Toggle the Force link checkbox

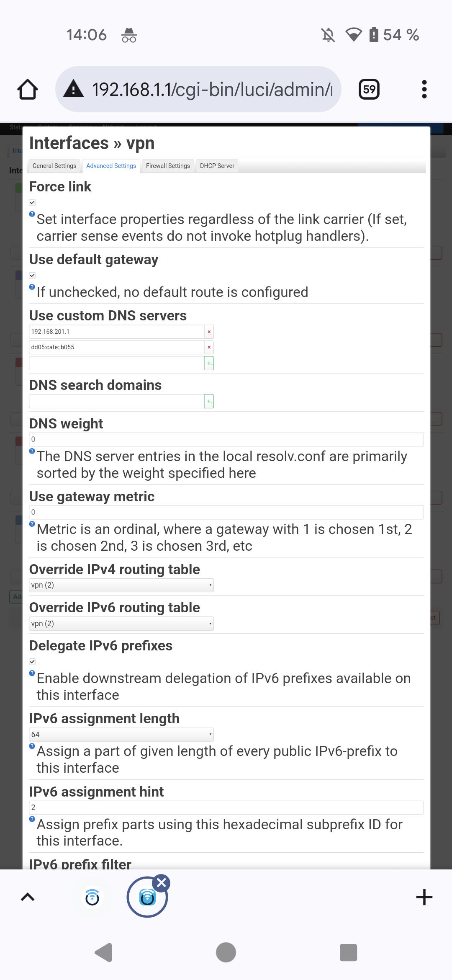pyautogui.click(x=32, y=202)
